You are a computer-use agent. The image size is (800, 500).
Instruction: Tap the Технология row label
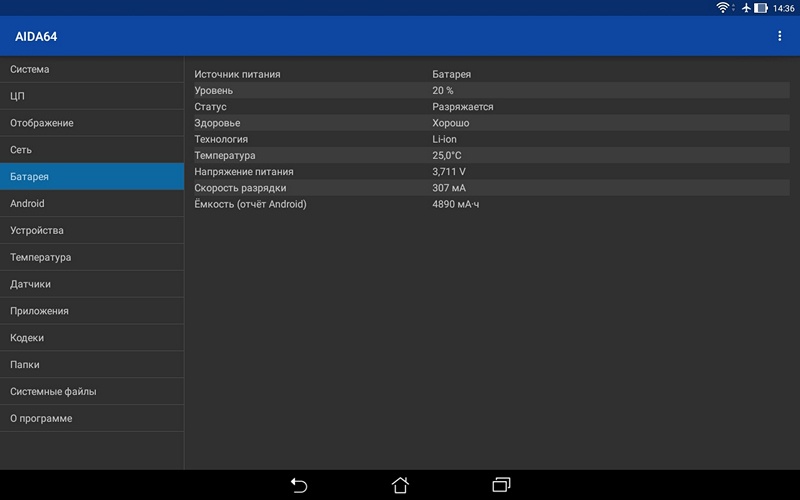click(x=221, y=139)
